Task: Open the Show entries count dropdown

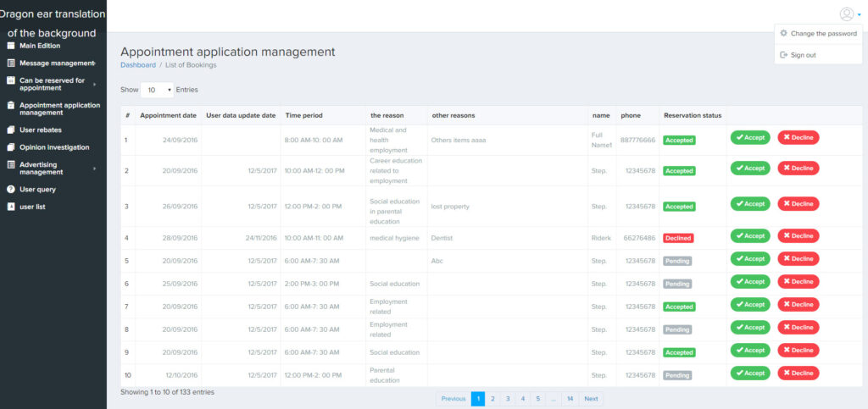Action: point(157,90)
